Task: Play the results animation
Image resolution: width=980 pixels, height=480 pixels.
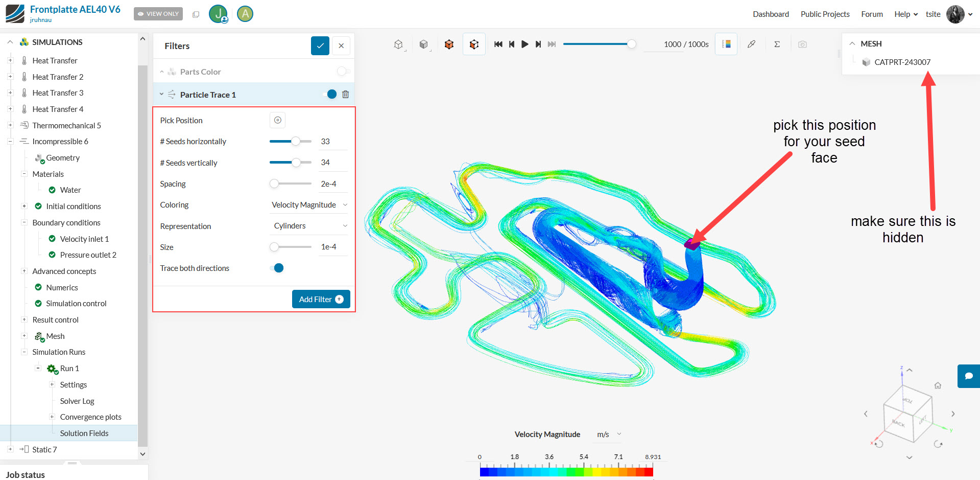Action: pyautogui.click(x=525, y=44)
